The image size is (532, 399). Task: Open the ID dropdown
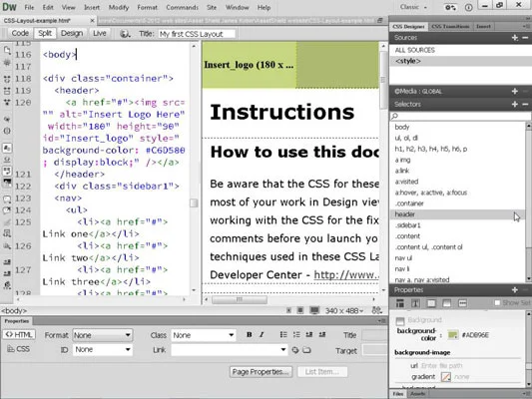click(x=102, y=349)
